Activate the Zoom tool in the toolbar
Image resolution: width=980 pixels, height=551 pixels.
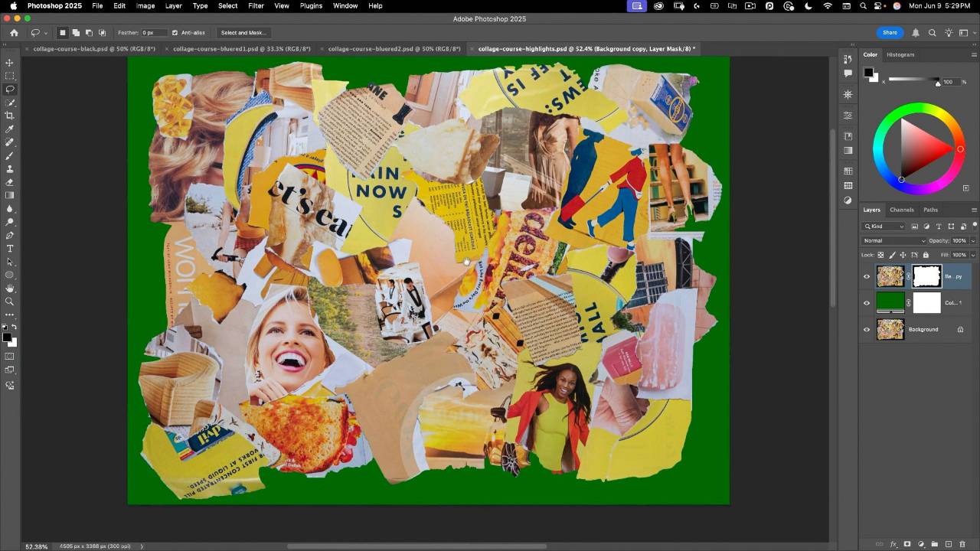click(x=10, y=302)
